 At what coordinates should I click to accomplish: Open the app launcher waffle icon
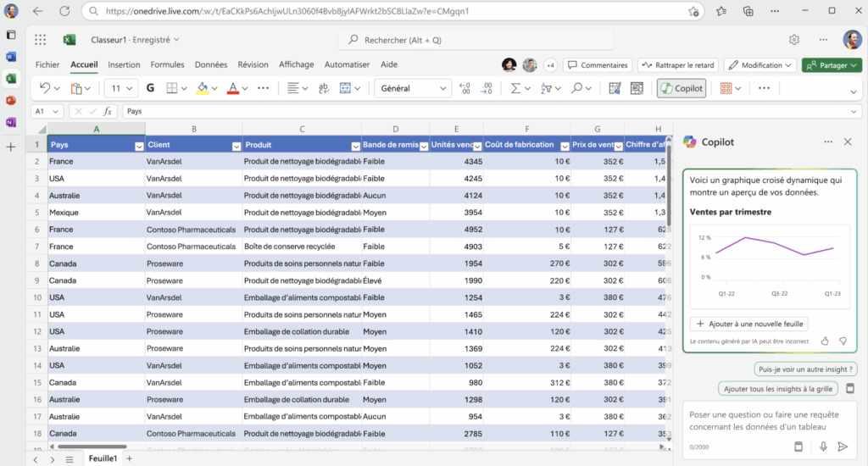click(x=40, y=40)
